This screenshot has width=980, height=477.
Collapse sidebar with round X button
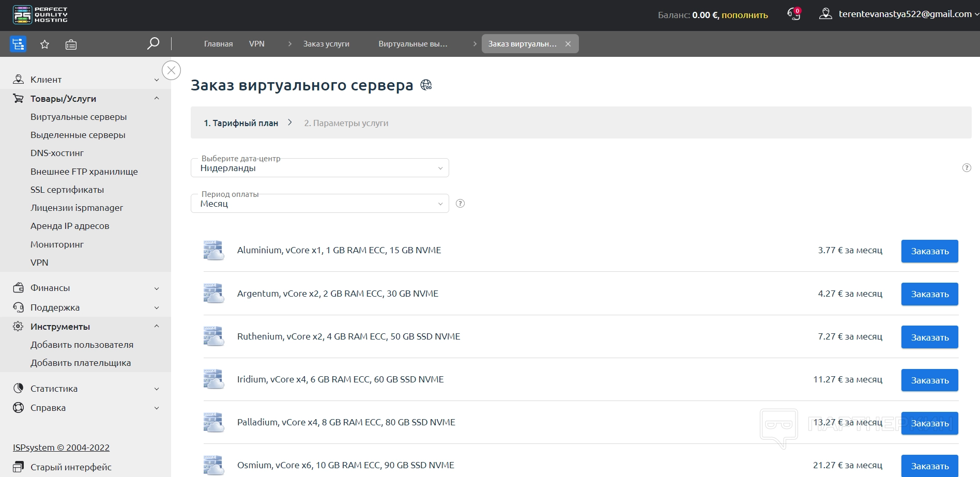point(171,70)
